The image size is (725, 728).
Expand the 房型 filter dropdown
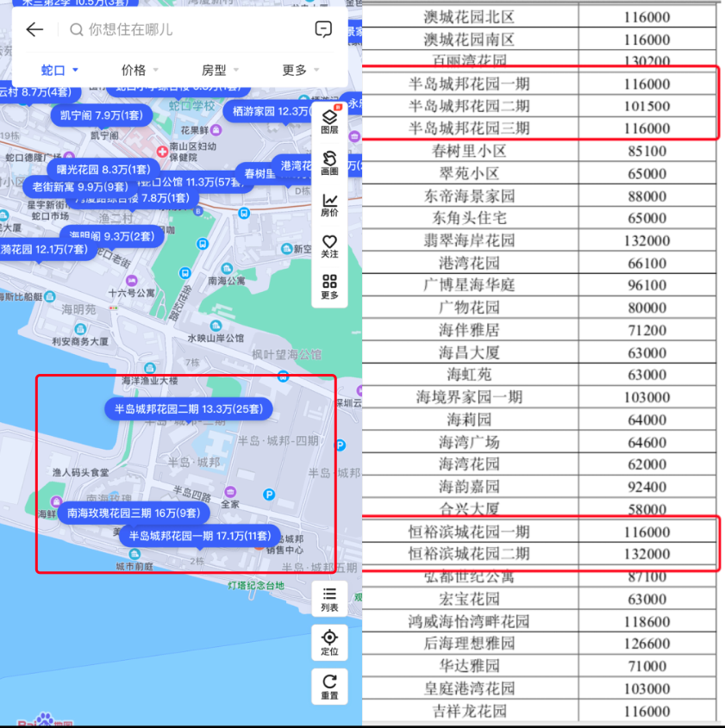(220, 70)
